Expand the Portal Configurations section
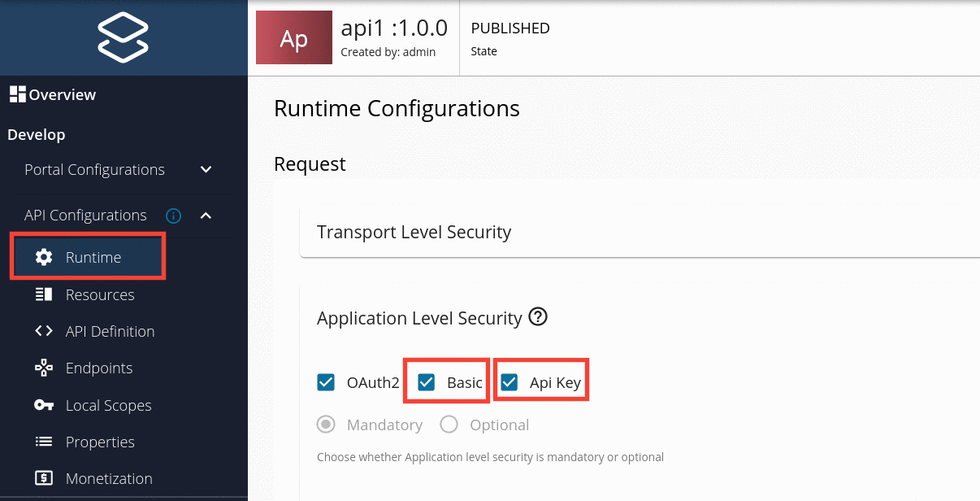The image size is (980, 501). coord(206,170)
